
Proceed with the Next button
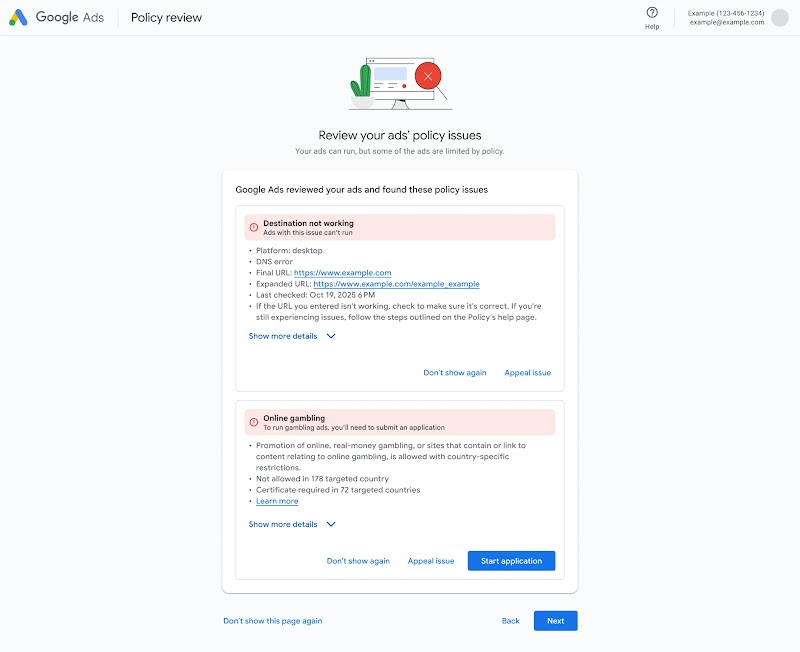[555, 620]
